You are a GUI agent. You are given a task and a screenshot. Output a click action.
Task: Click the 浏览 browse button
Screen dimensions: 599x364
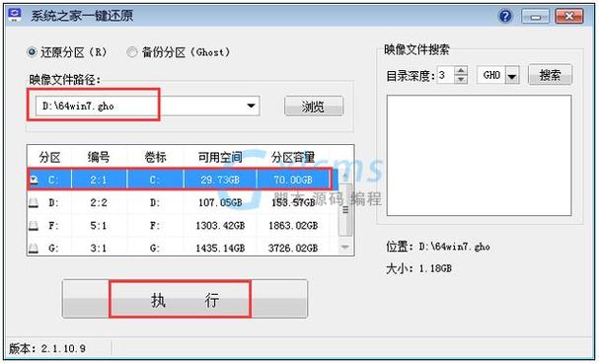pyautogui.click(x=314, y=107)
